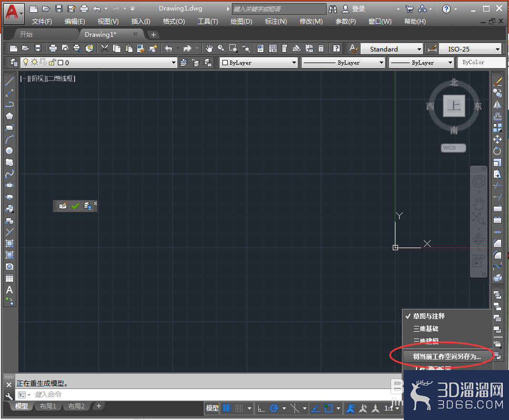Click the Print icon in standard toolbar
Viewport: 509px width, 420px height.
53,49
